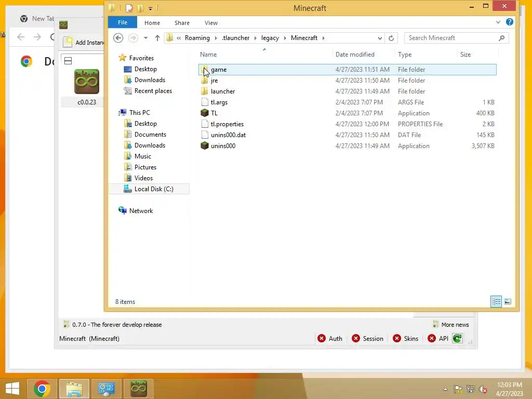This screenshot has height=399, width=532.
Task: Refresh the Minecraft folder view
Action: tap(391, 38)
